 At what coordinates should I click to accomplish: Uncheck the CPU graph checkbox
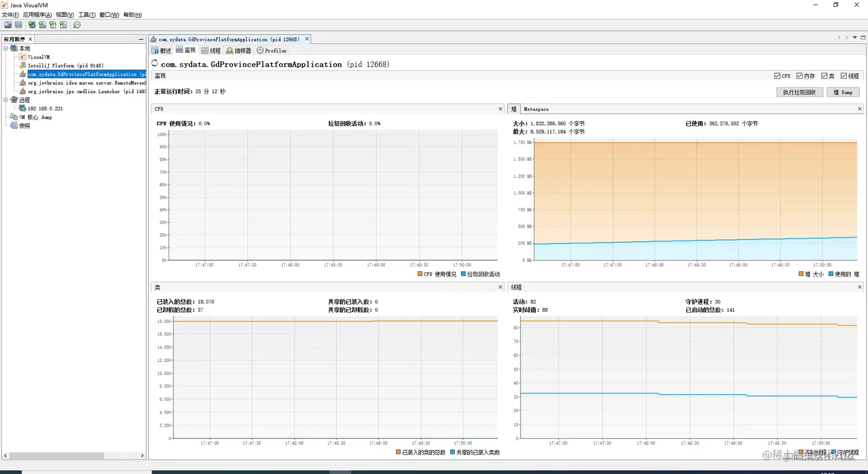[x=777, y=76]
